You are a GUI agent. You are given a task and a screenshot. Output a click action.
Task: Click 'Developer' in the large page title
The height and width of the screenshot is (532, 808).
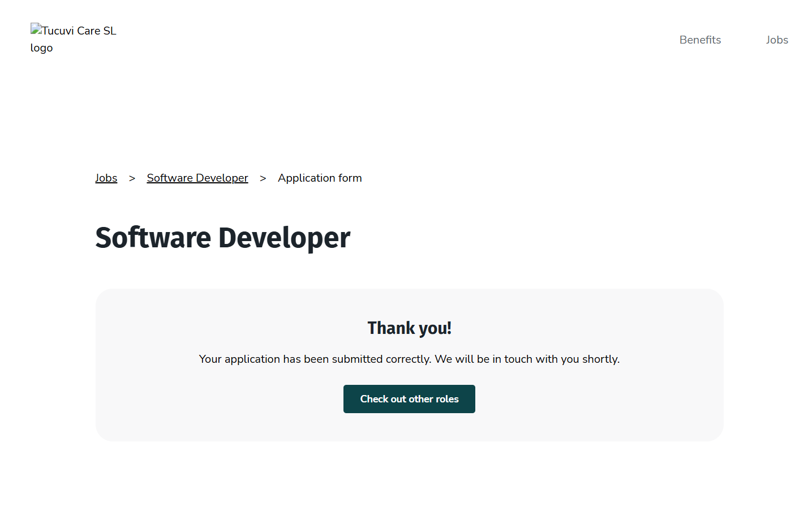[x=284, y=238]
